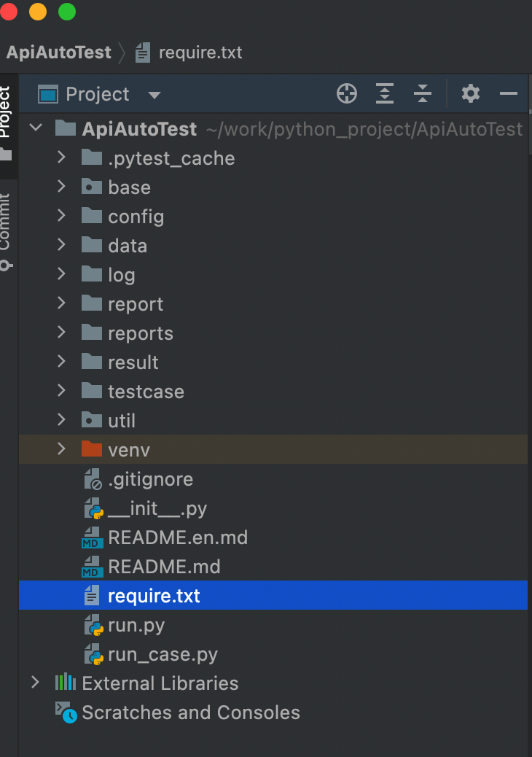Select run_case.py in the project tree
The width and height of the screenshot is (532, 757).
163,655
